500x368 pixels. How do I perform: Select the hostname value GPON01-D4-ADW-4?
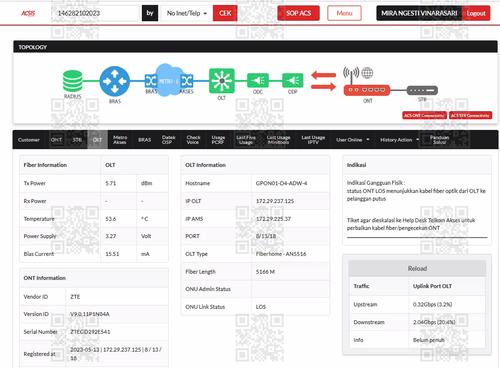pos(281,183)
